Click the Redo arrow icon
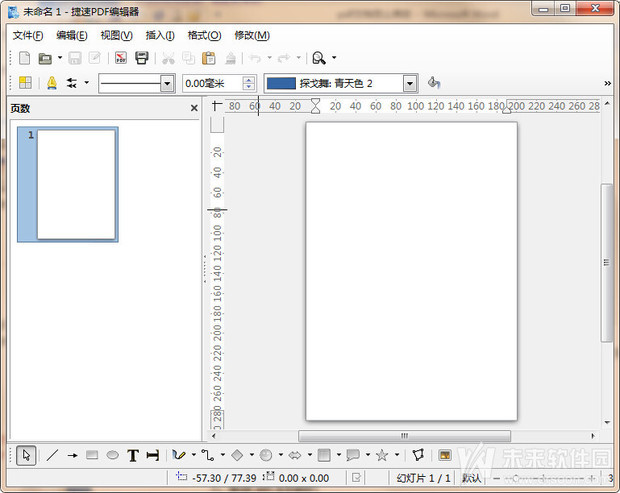The height and width of the screenshot is (493, 620). pos(284,59)
